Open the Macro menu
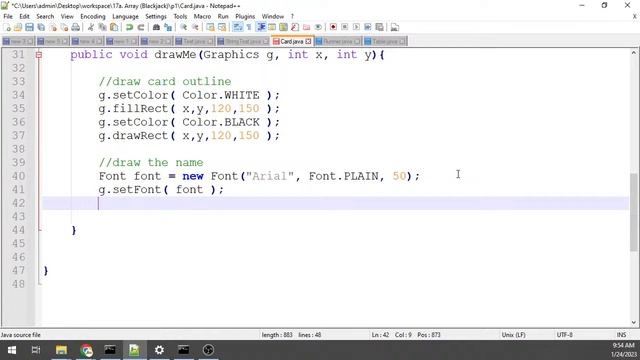Viewport: 640px width, 360px height. 202,16
